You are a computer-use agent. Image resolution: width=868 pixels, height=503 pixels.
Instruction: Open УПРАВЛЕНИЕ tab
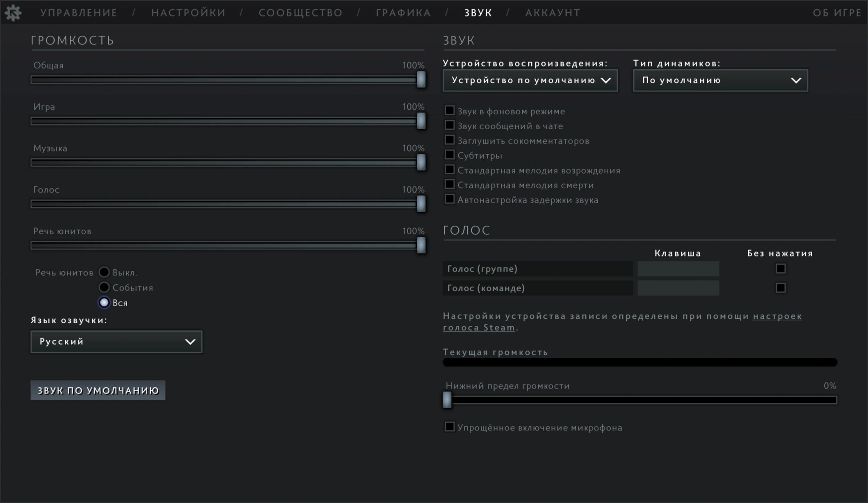[x=79, y=13]
